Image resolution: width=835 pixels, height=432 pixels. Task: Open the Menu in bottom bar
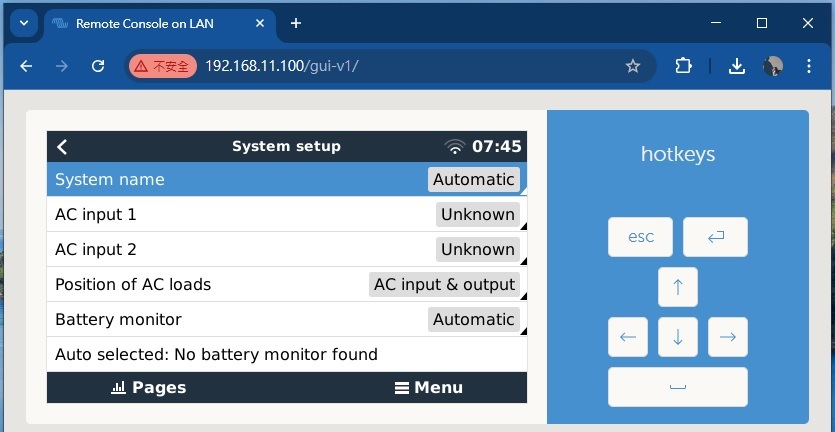pyautogui.click(x=427, y=388)
